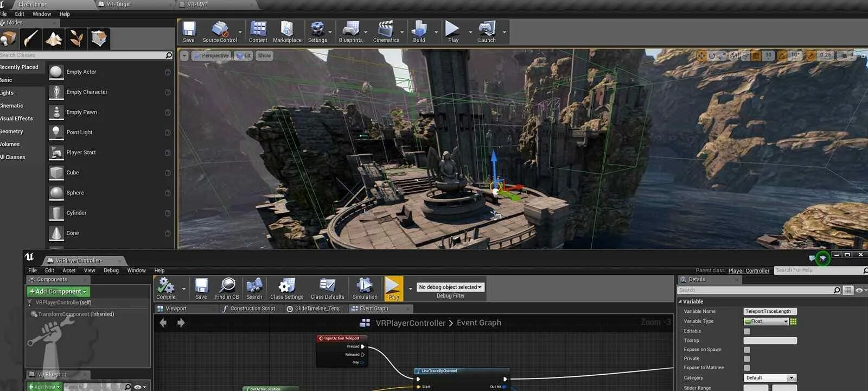This screenshot has height=391, width=868.
Task: Open the Category Default dropdown
Action: point(769,378)
